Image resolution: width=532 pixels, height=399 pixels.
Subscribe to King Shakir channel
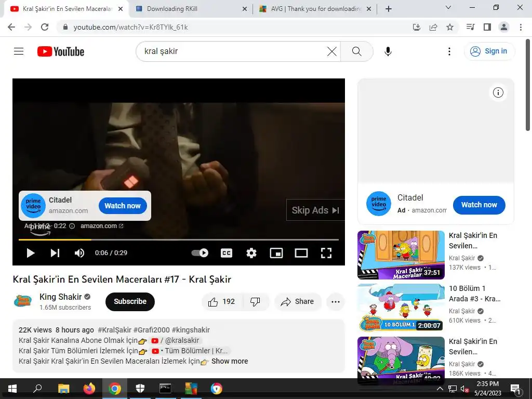130,301
